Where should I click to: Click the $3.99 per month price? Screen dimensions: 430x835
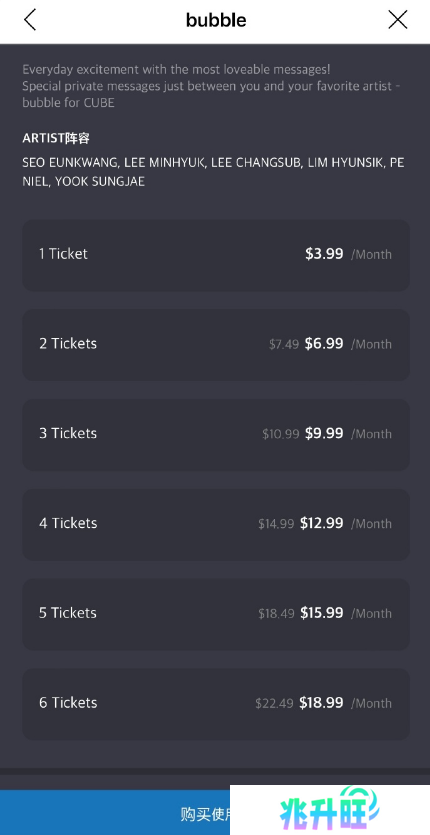point(324,254)
